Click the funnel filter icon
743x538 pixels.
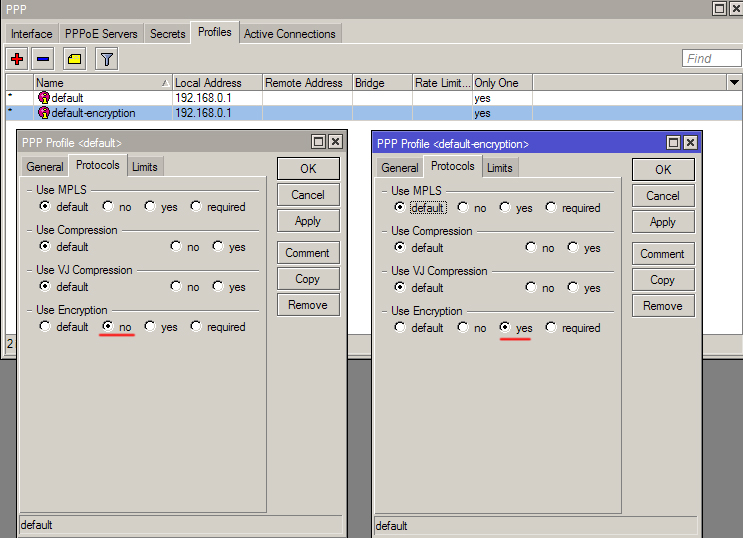(x=105, y=59)
